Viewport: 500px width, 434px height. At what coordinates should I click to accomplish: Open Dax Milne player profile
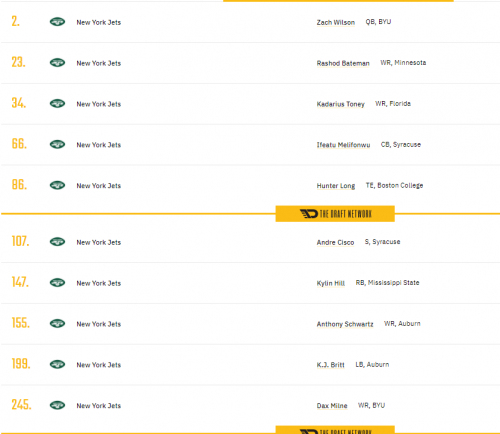(332, 406)
